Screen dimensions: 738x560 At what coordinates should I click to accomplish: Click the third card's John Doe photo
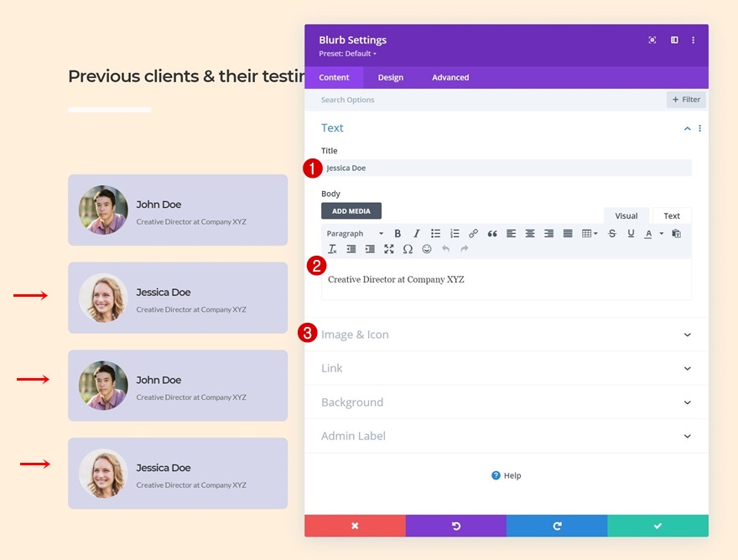click(x=103, y=386)
